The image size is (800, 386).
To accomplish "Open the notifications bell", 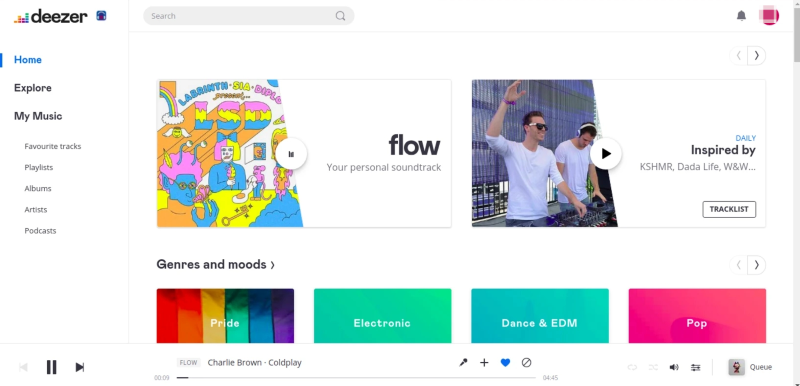I will tap(741, 16).
